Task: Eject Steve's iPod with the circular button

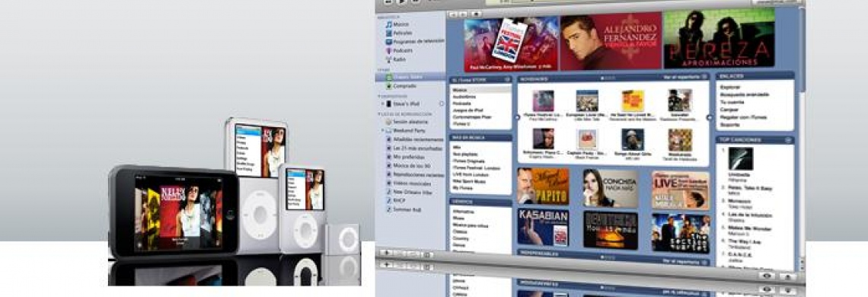Action: 441,104
